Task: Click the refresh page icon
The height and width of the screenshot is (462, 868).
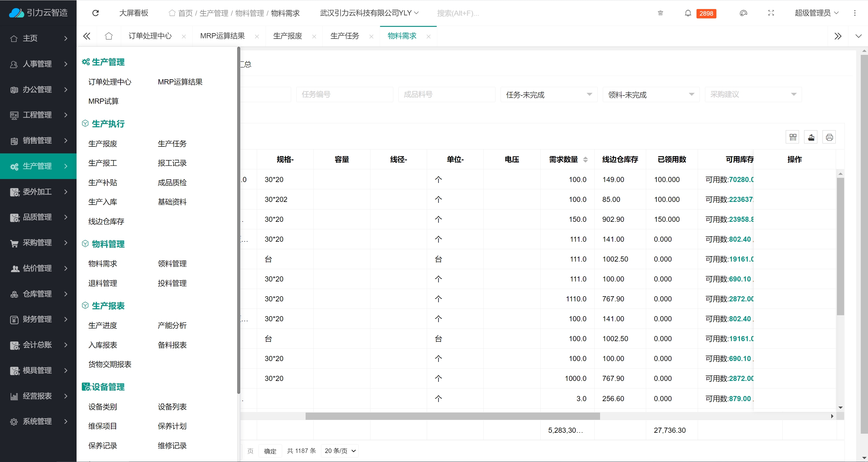Action: coord(95,13)
